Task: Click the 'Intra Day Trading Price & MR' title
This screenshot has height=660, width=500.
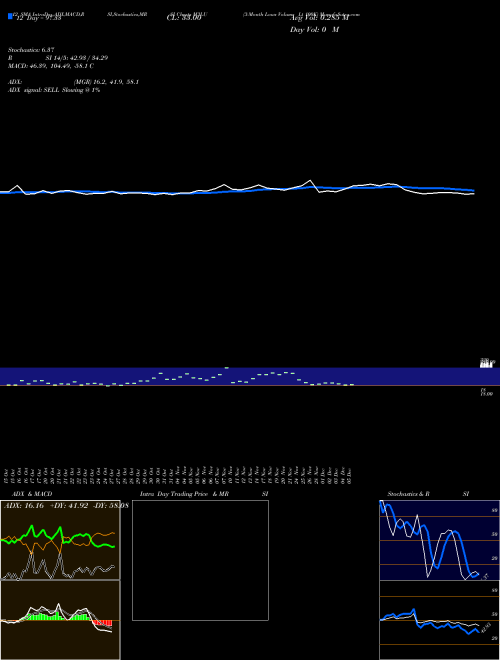Action: [x=184, y=494]
